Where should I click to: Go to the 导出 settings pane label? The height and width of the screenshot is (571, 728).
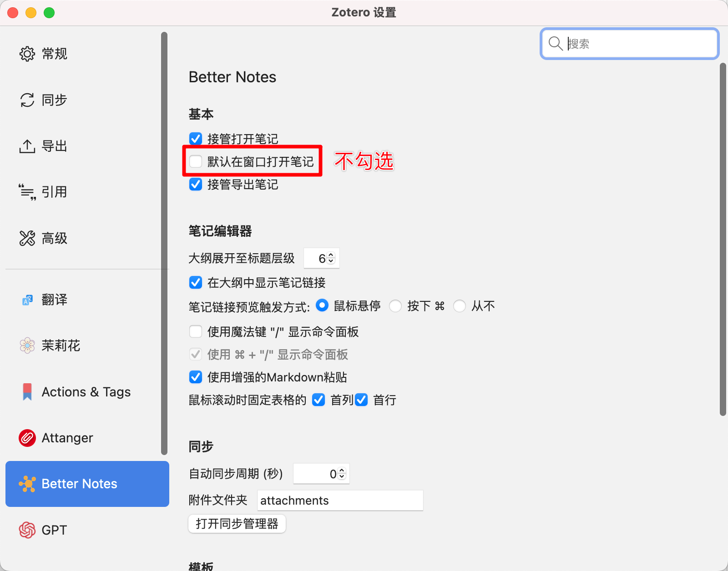point(55,146)
